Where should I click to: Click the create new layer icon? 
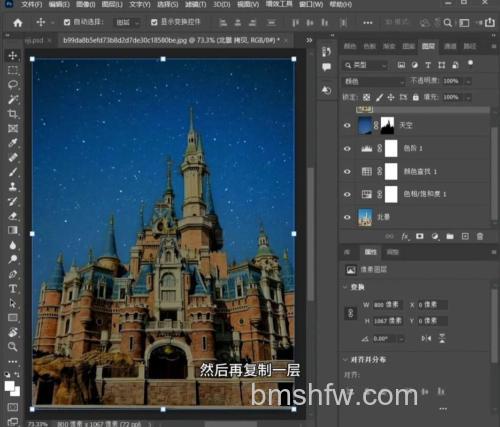pos(465,236)
